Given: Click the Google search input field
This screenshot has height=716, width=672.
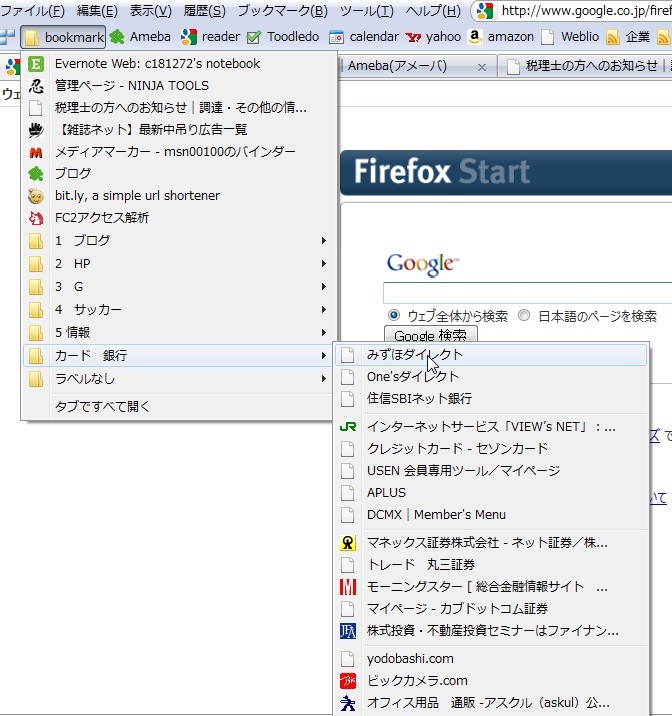Looking at the screenshot, I should [527, 293].
